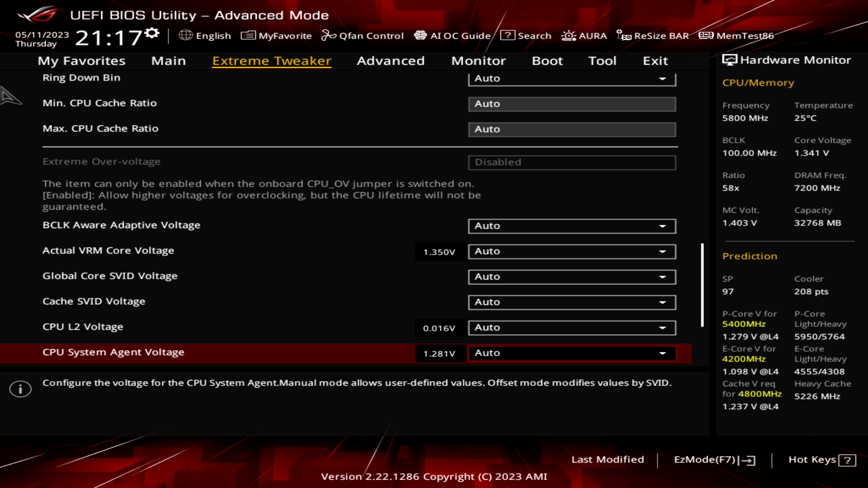Open the AURA lighting icon

(569, 35)
